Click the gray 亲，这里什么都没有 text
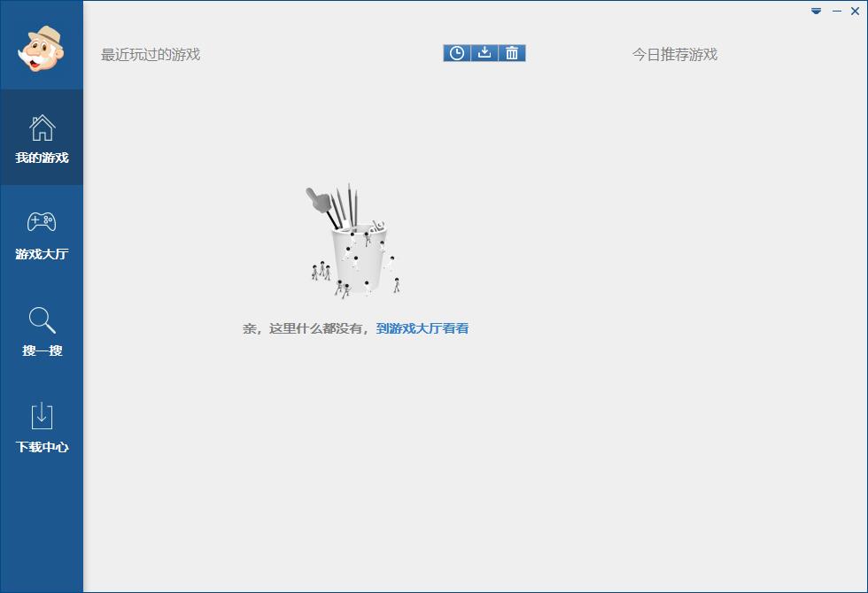The width and height of the screenshot is (868, 593). tap(305, 329)
